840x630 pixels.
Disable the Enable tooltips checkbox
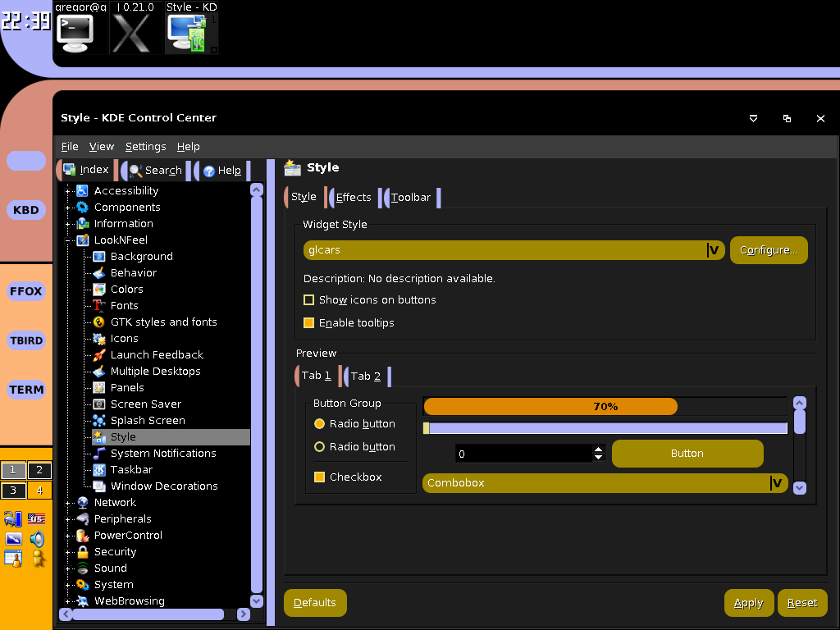click(x=308, y=323)
